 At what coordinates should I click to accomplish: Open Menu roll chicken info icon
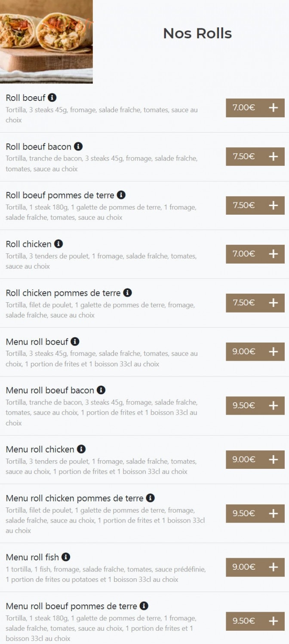[81, 449]
